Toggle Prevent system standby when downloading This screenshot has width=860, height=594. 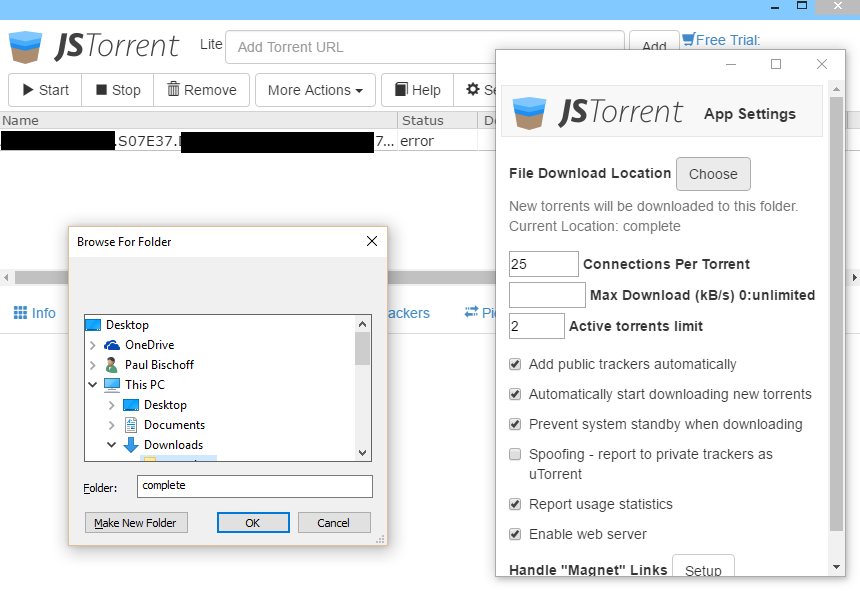(x=515, y=424)
